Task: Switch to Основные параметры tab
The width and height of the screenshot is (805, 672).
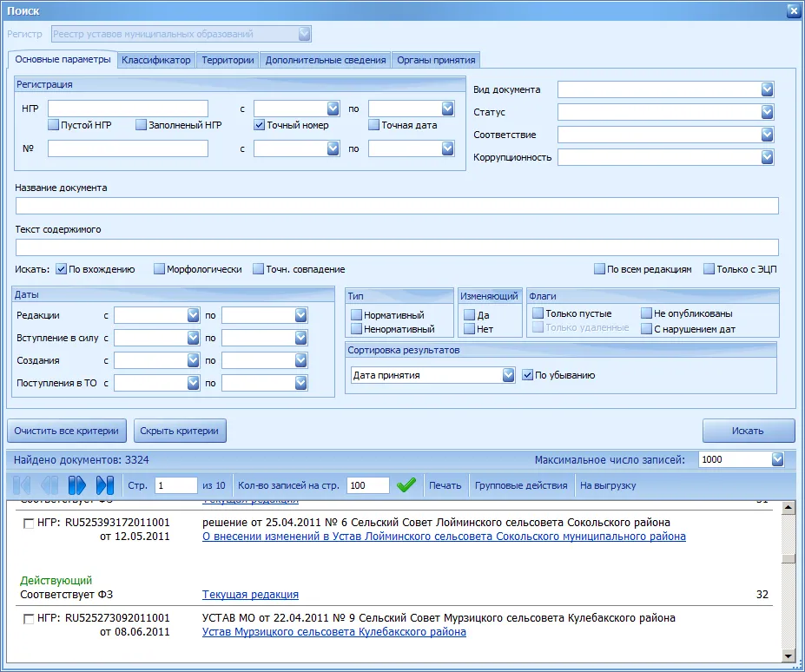Action: [63, 60]
